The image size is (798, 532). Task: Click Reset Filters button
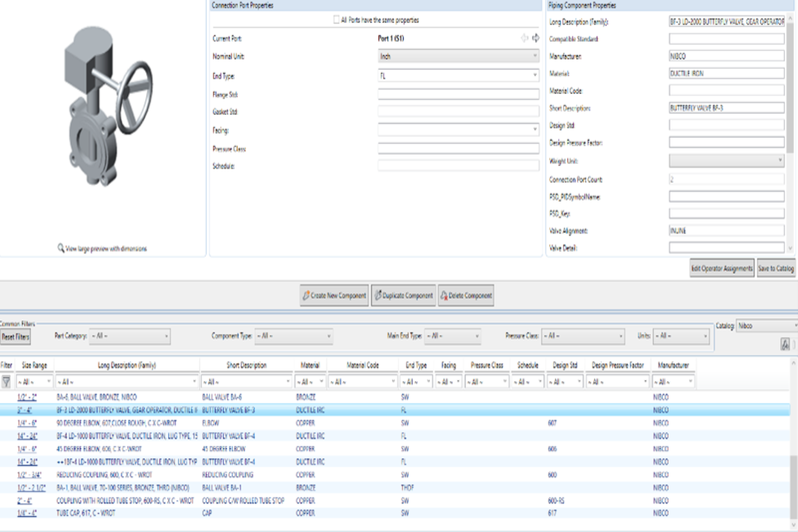tap(15, 337)
